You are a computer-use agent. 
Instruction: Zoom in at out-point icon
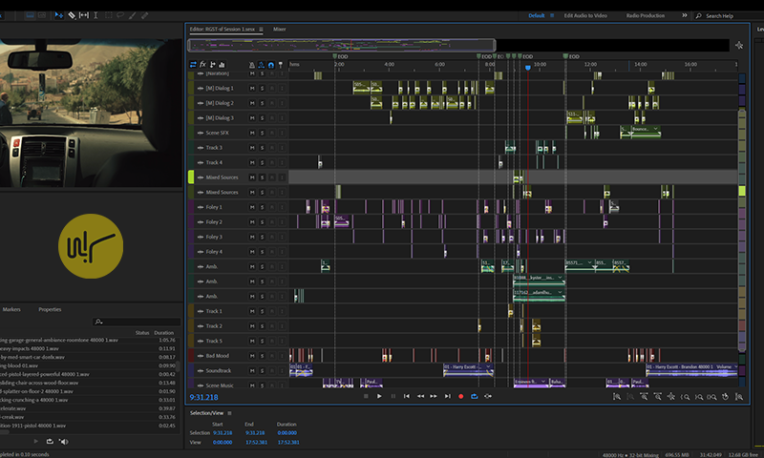point(698,397)
